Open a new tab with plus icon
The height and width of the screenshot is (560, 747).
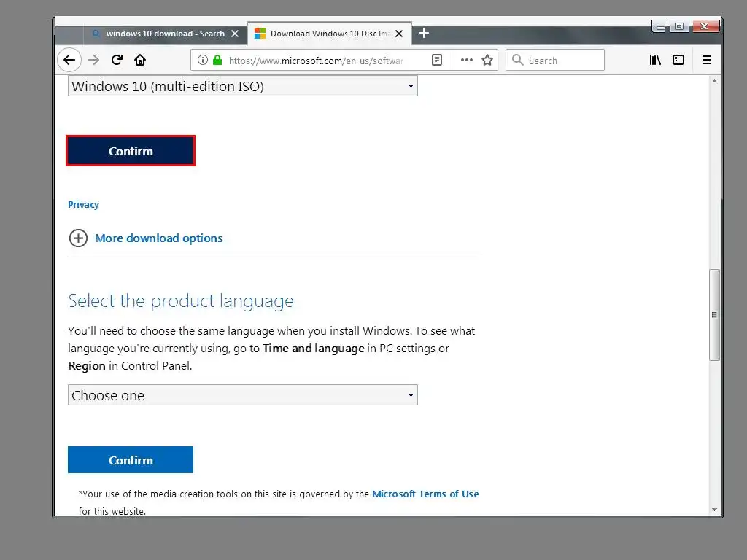pos(424,34)
